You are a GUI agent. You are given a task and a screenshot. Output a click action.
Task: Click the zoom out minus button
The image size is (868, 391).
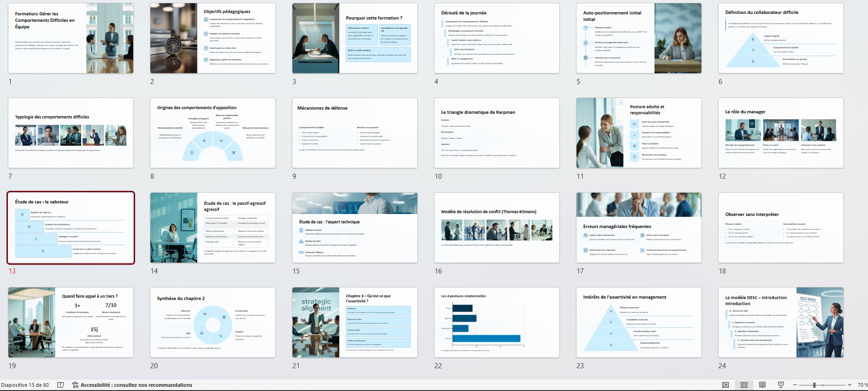tap(795, 385)
